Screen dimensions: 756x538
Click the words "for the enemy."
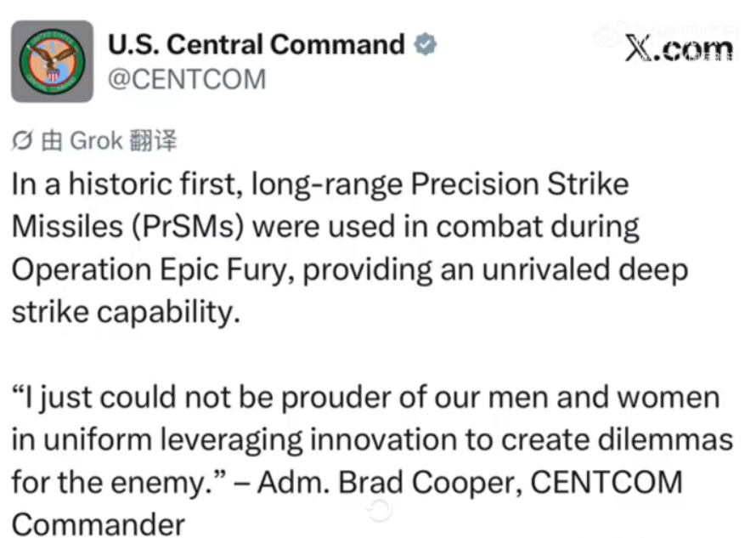(121, 483)
